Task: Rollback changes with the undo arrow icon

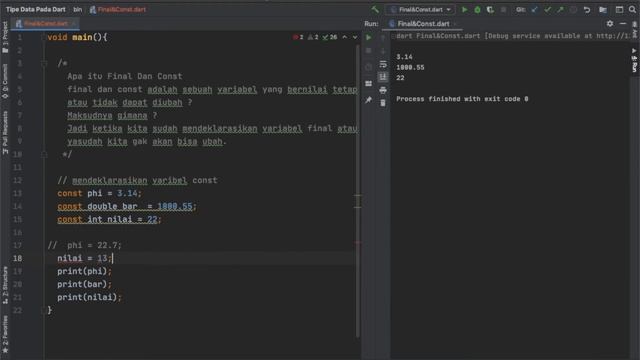Action: (x=587, y=9)
